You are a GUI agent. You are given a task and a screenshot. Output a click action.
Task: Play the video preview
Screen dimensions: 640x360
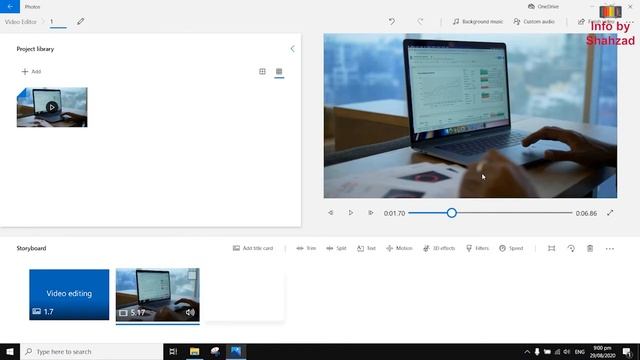tap(351, 213)
